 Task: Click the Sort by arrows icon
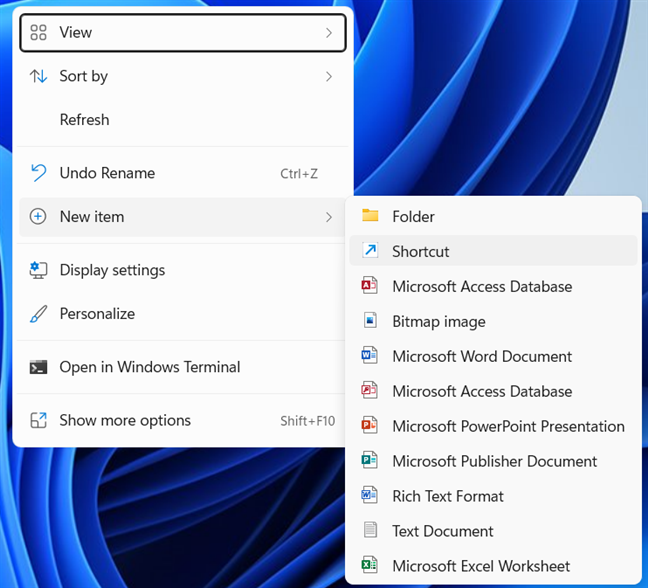[x=38, y=76]
